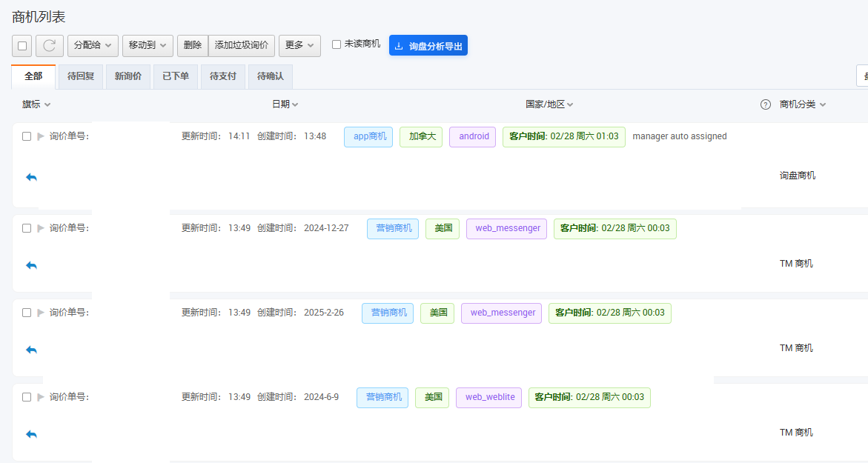Sort by the 日期 column header

click(x=285, y=104)
